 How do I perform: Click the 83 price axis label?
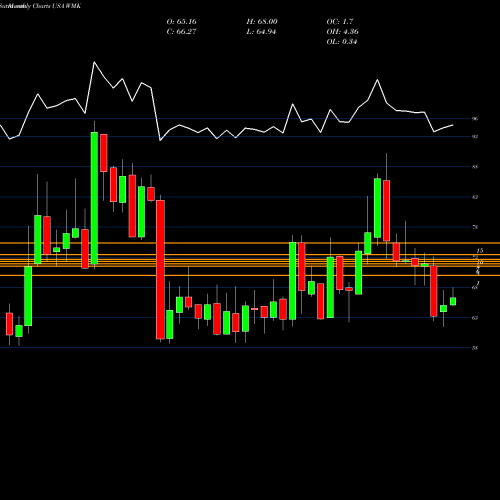click(x=475, y=197)
